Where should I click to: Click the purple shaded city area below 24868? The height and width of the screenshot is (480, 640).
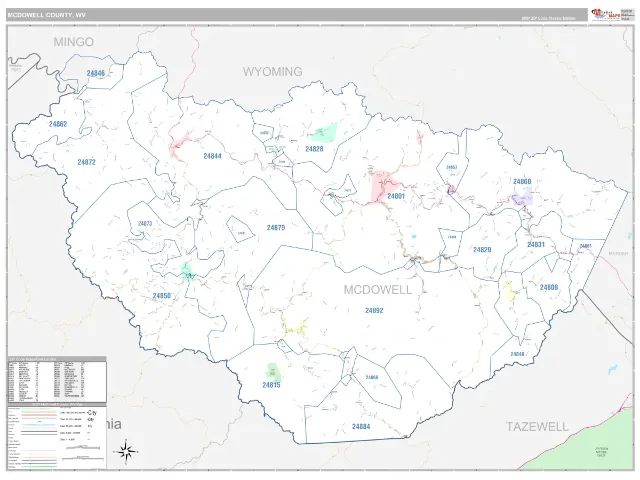523,197
